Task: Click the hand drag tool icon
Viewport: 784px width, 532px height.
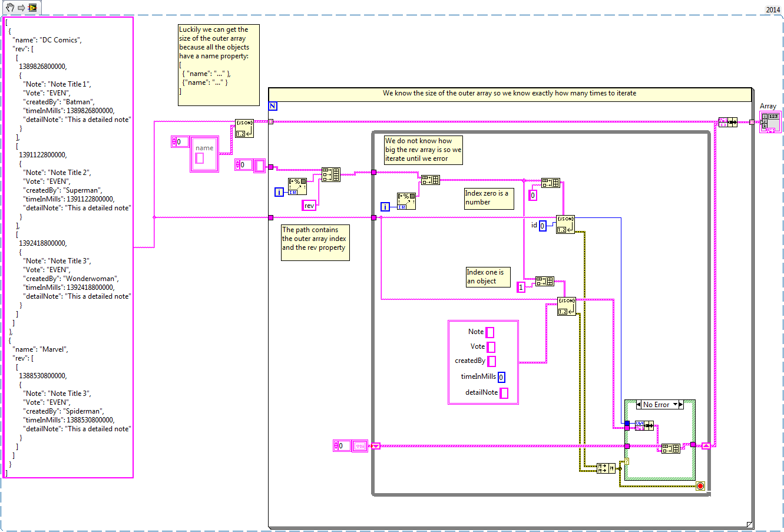Action: click(9, 8)
